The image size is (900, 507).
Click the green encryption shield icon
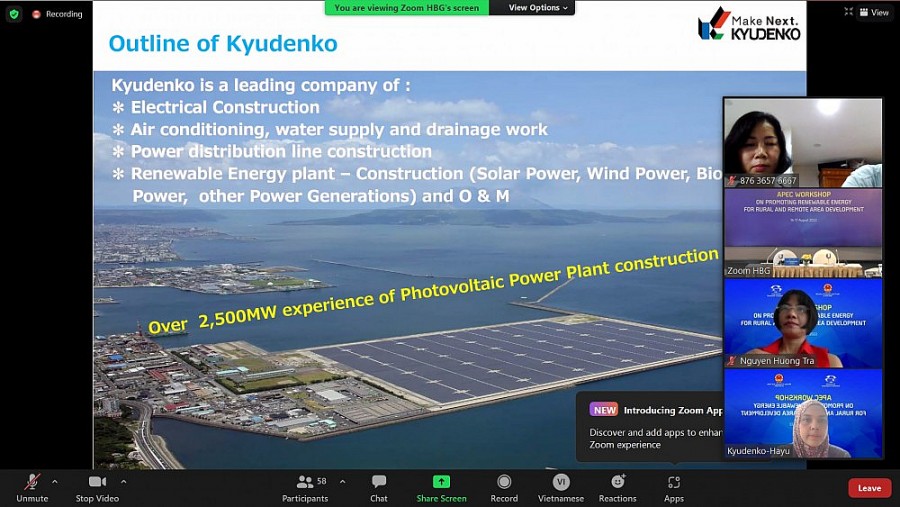coord(13,13)
